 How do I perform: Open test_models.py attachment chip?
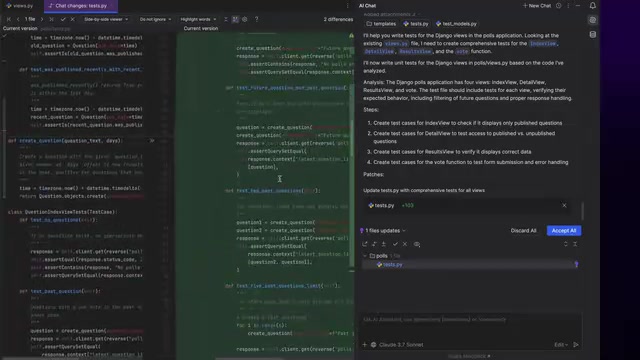pos(456,24)
